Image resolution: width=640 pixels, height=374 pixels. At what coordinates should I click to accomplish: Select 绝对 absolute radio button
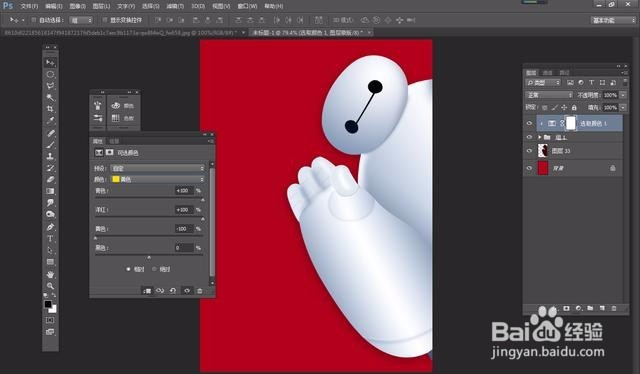pos(154,269)
